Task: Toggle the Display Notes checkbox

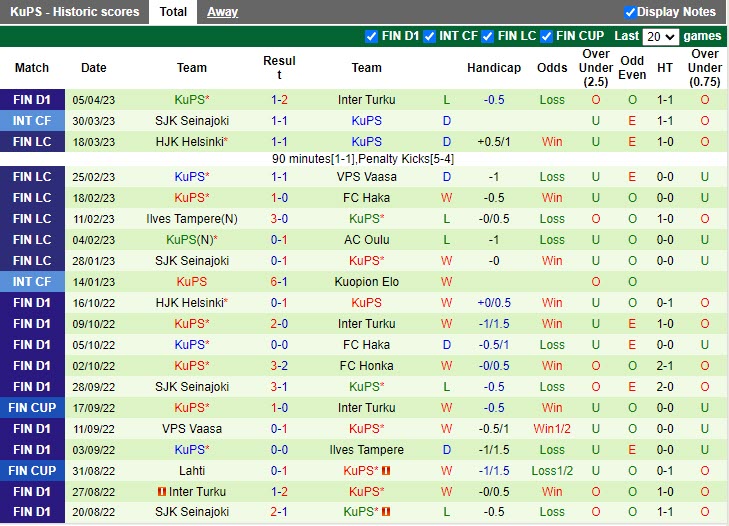Action: pyautogui.click(x=630, y=13)
